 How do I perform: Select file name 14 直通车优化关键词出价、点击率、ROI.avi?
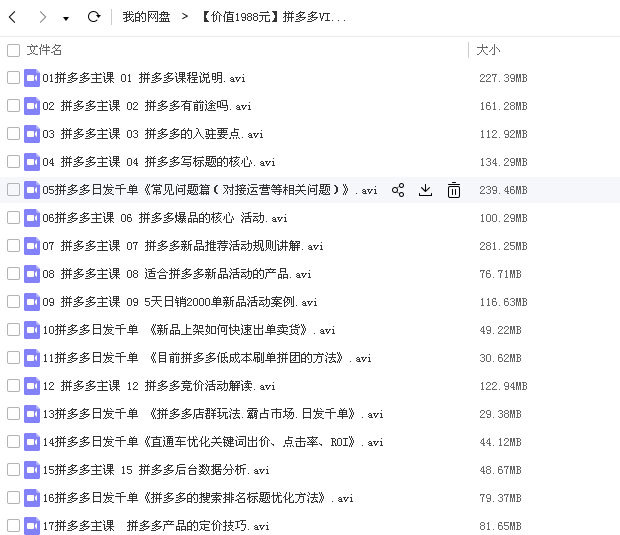coord(213,442)
